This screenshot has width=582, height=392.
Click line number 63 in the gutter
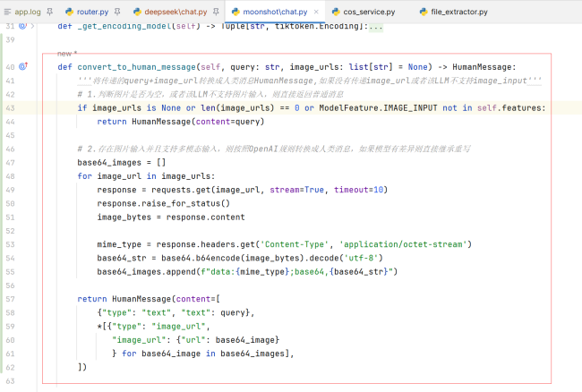point(11,381)
